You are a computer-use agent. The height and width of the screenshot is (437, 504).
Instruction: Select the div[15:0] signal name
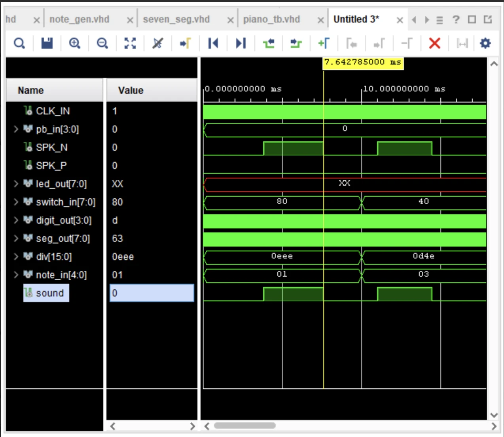54,256
